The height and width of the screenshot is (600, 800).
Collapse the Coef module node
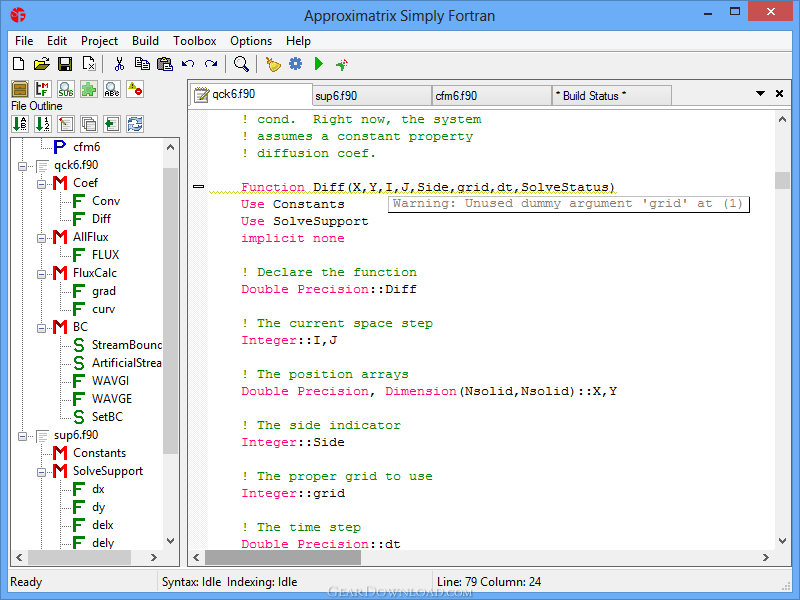tap(41, 184)
